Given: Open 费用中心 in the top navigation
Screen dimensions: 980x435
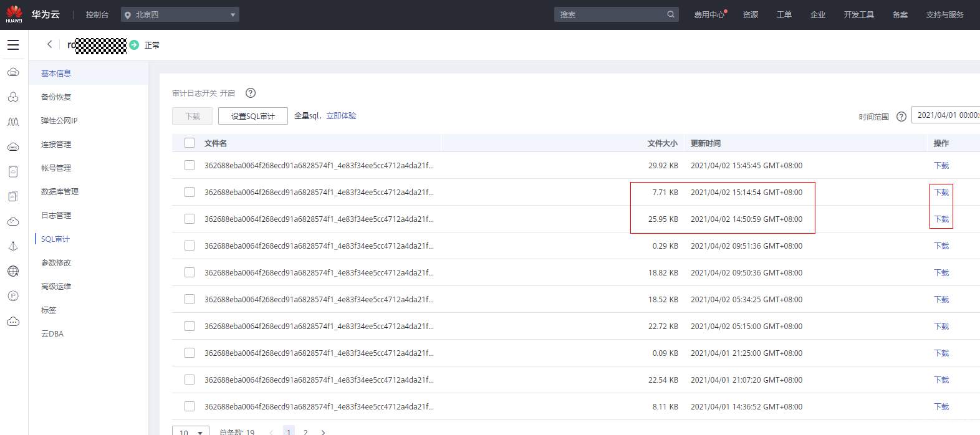Looking at the screenshot, I should [709, 15].
